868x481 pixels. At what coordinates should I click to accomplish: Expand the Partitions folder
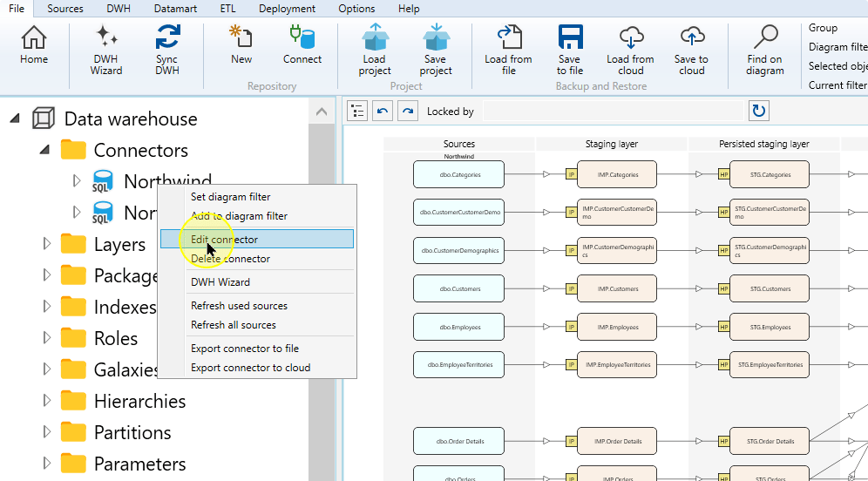46,432
